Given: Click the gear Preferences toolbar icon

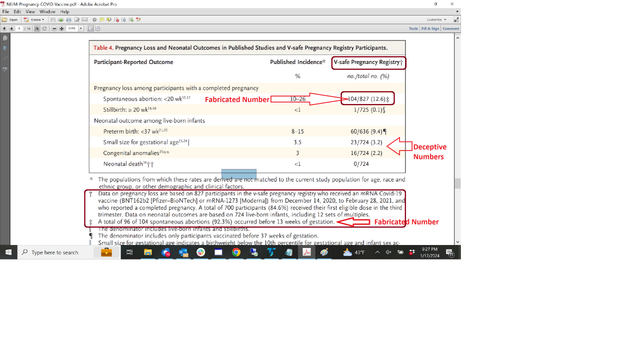Looking at the screenshot, I should [94, 20].
